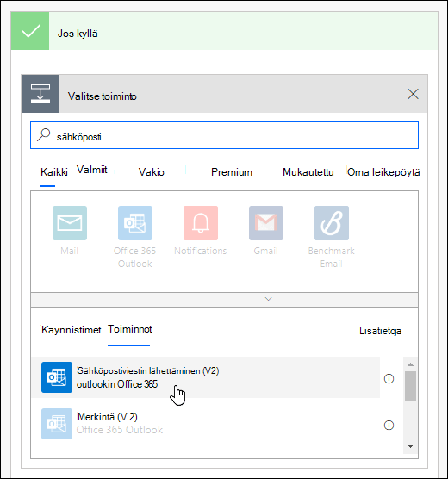This screenshot has height=479, width=448.
Task: Show info for Merkintä (V 2) action
Action: coord(389,426)
